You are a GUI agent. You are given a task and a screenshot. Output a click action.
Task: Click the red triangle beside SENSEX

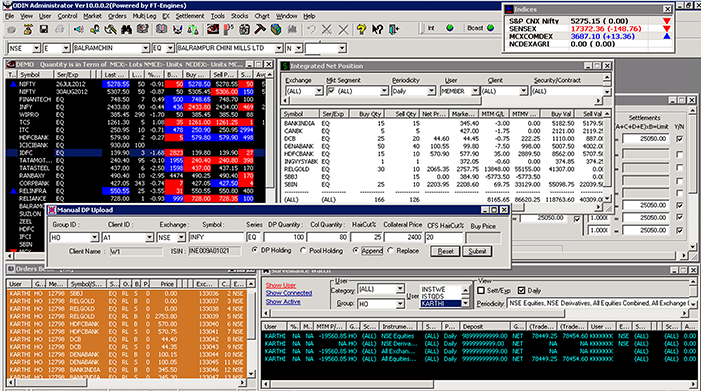(667, 29)
